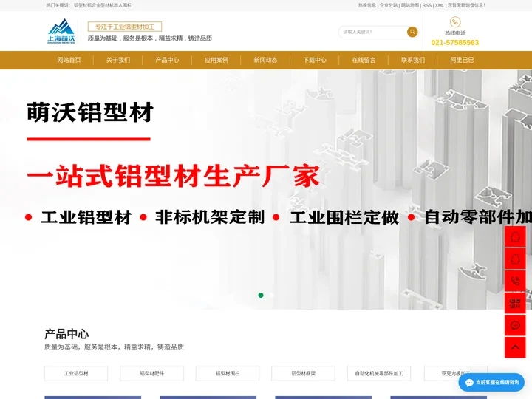532x399 pixels.
Task: Select the second white carousel dot
Action: pyautogui.click(x=272, y=295)
